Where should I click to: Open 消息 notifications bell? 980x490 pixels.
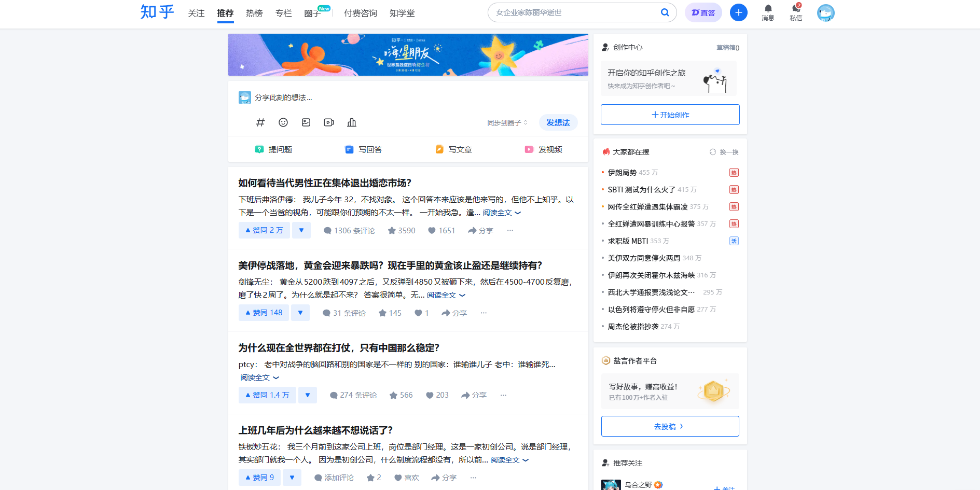point(767,11)
